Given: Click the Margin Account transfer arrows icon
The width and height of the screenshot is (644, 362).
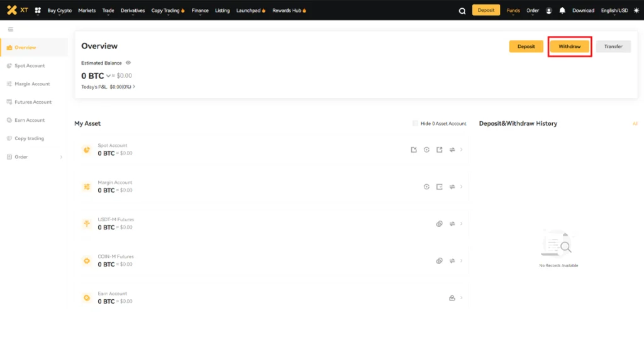Looking at the screenshot, I should [x=452, y=187].
